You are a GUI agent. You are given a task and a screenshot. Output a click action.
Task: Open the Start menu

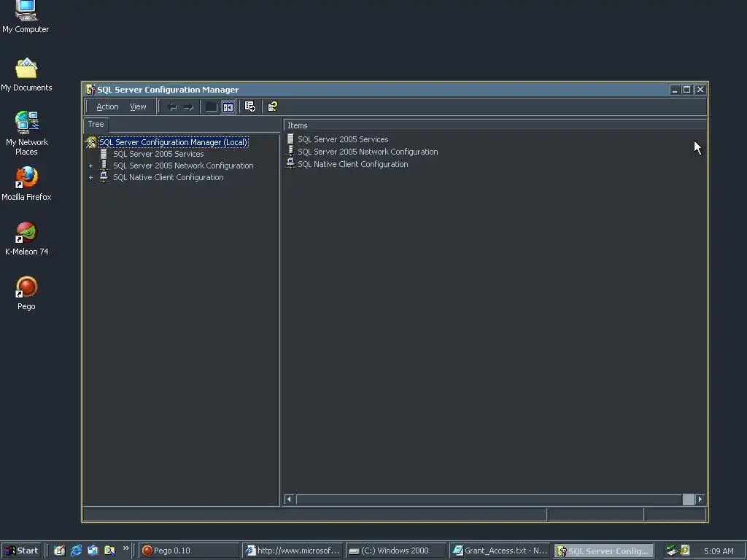21,551
